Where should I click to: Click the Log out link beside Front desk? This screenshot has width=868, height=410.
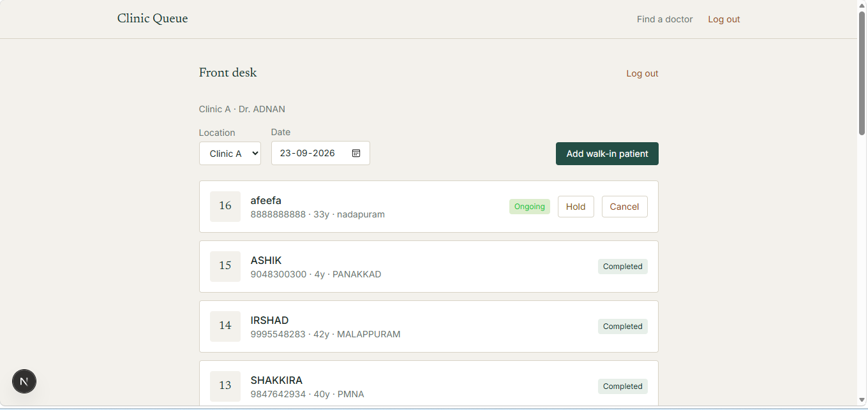tap(642, 73)
